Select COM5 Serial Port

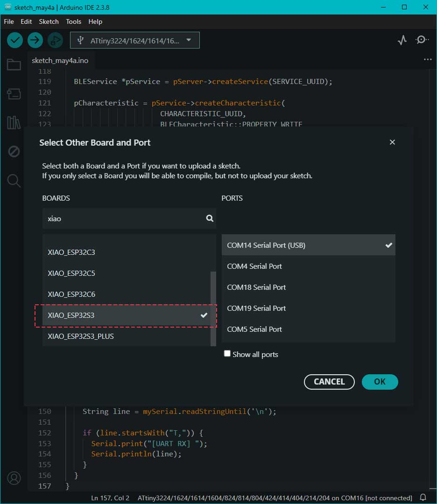309,329
